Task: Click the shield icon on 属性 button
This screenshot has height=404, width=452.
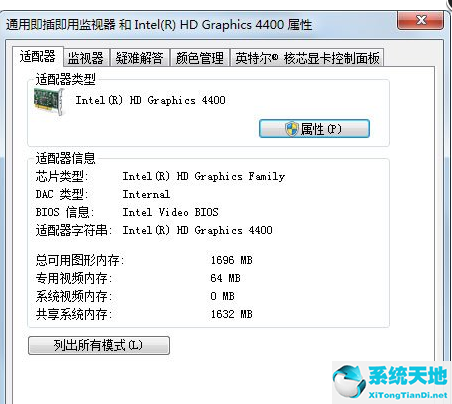Action: point(292,129)
